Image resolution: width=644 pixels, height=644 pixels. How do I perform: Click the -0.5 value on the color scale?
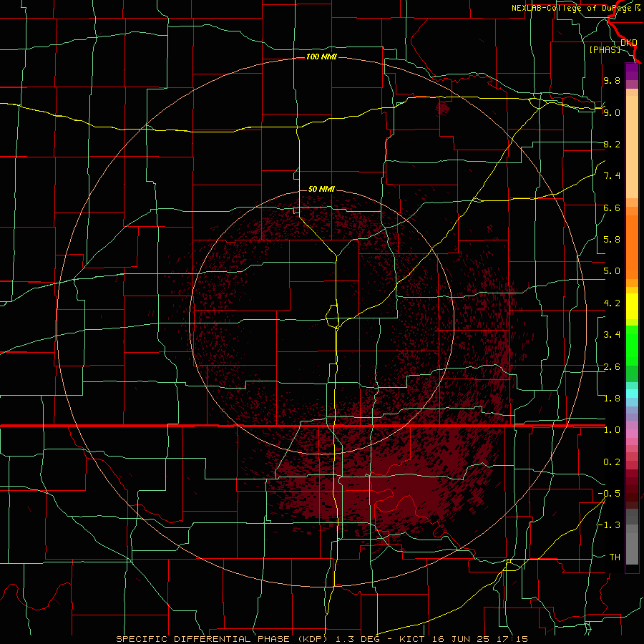point(609,494)
